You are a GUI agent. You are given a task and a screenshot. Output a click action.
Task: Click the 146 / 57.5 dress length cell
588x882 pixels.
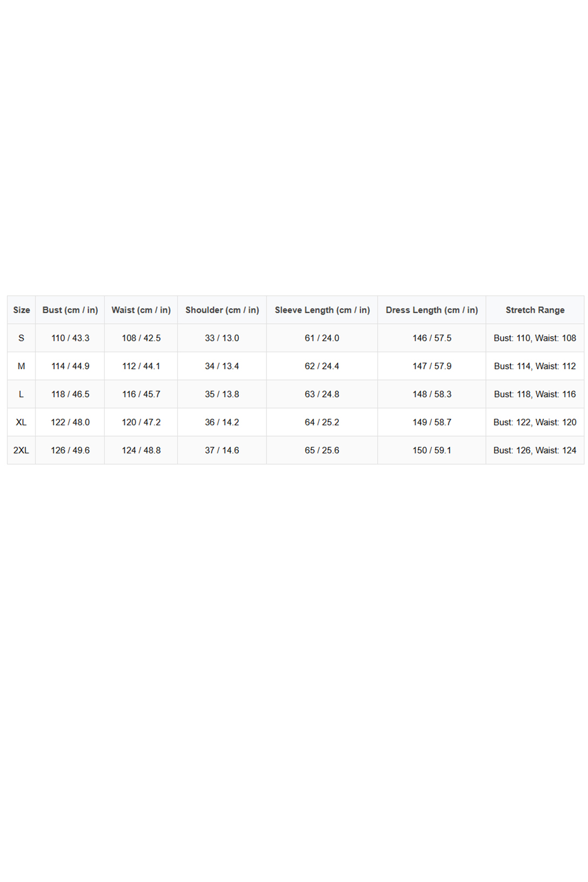(432, 338)
